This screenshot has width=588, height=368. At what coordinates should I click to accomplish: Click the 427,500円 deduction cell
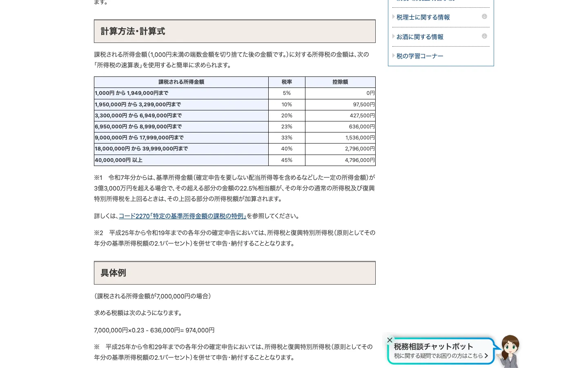point(340,116)
